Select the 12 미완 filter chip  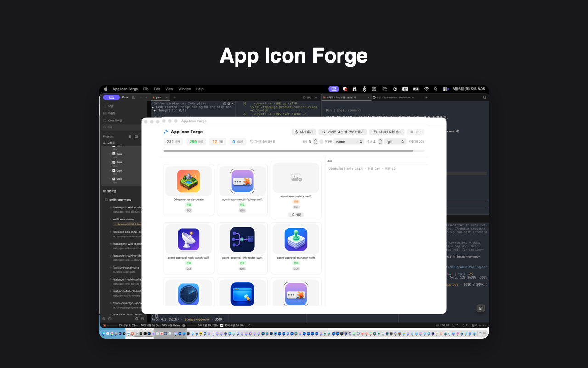(218, 142)
